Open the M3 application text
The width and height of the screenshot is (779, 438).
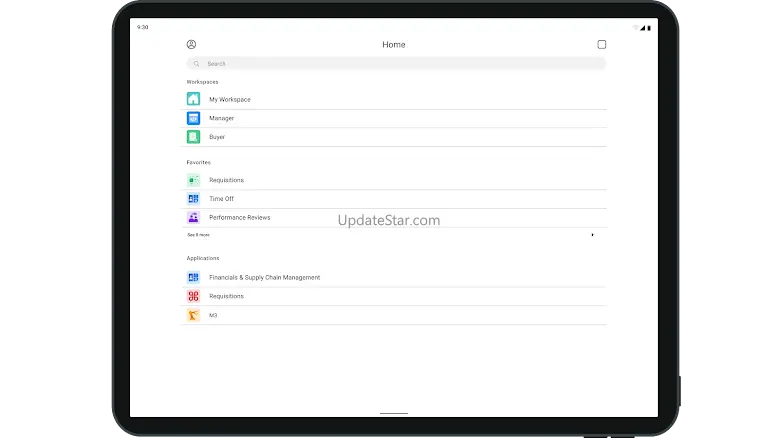tap(213, 315)
